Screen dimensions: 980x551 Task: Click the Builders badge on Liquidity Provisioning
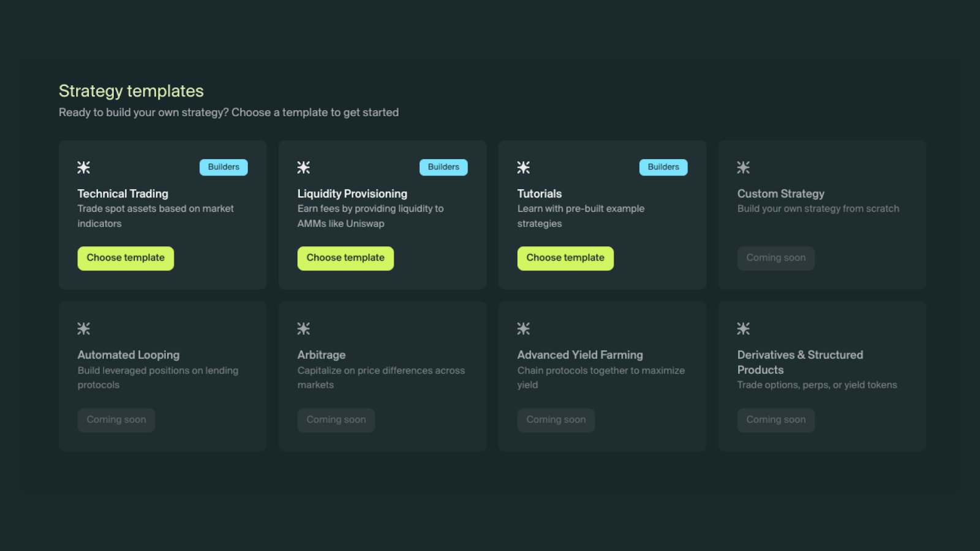coord(443,167)
